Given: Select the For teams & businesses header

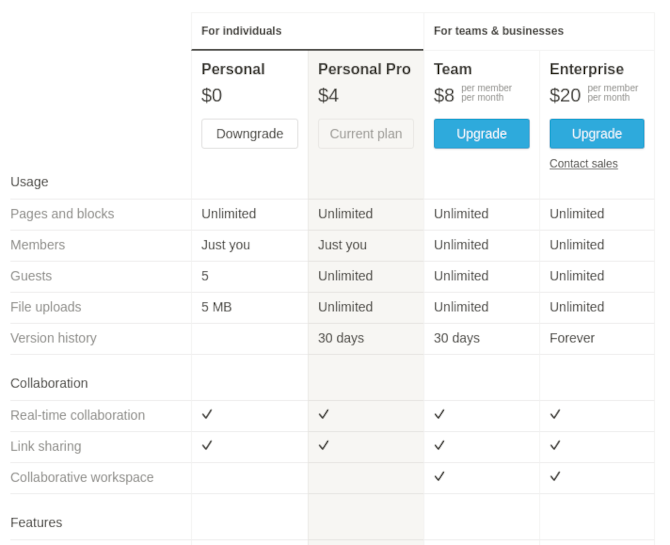Looking at the screenshot, I should (x=498, y=31).
